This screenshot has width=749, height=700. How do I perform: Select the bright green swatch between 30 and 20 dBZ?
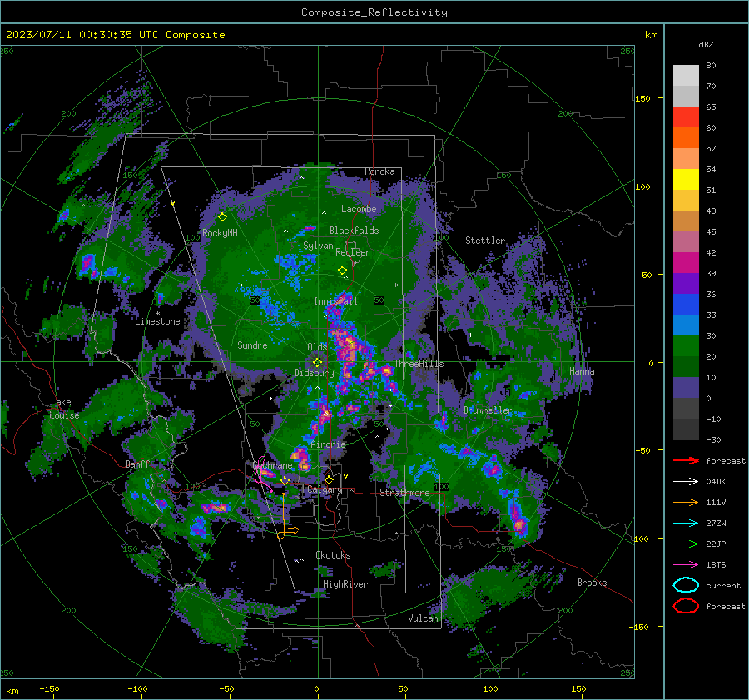point(686,346)
